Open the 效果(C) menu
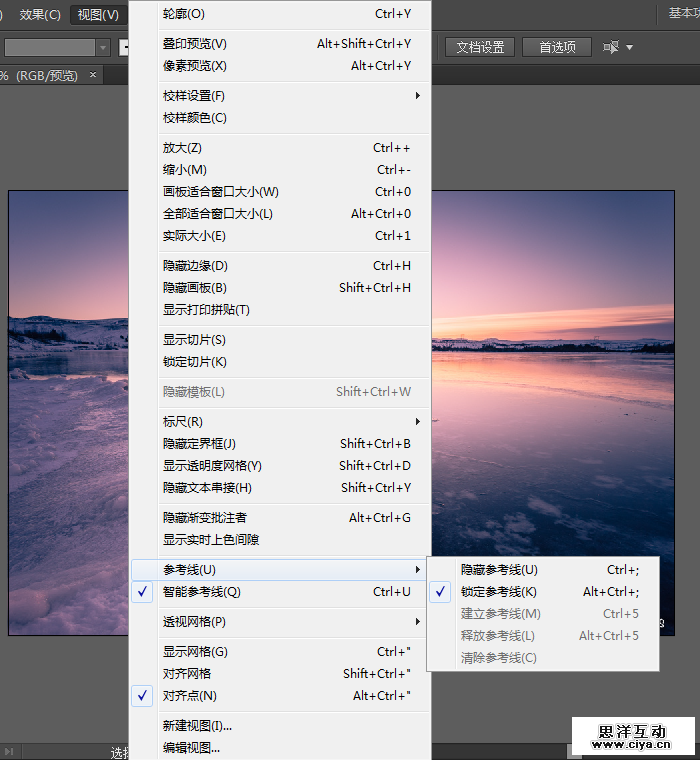Image resolution: width=700 pixels, height=760 pixels. tap(40, 15)
